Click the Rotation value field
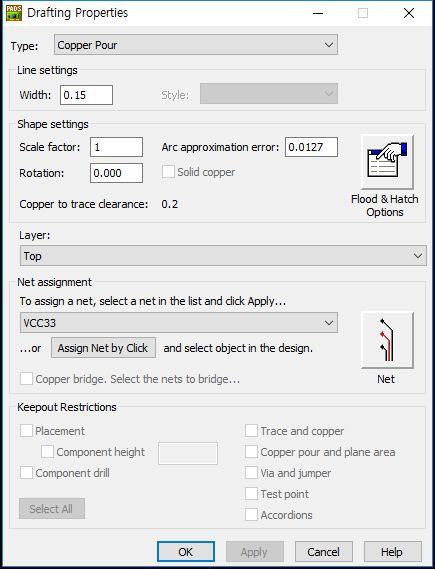The image size is (435, 569). point(116,173)
